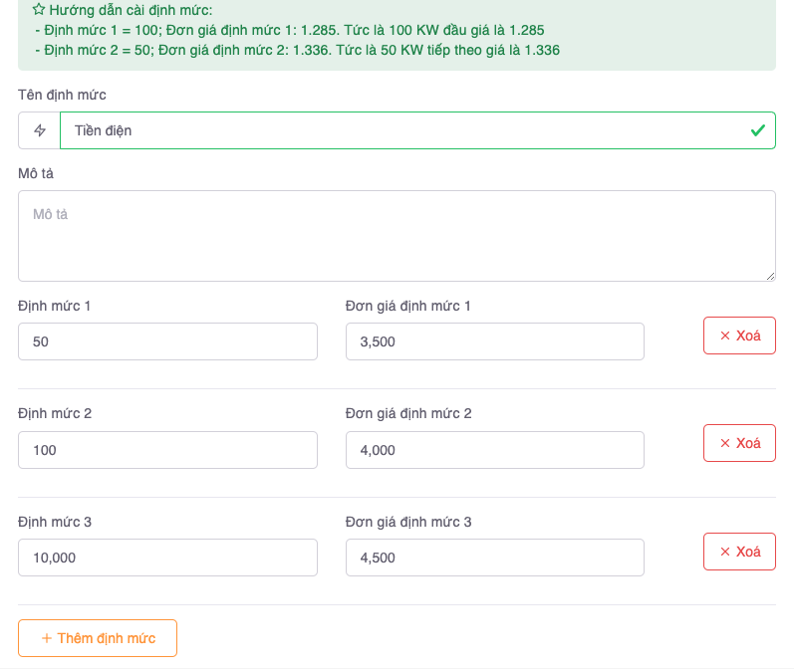Screen dimensions: 794x672
Task: Focus the Mô tả description textarea
Action: tap(397, 236)
